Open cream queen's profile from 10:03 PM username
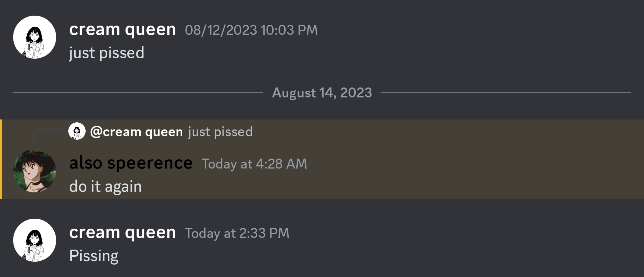This screenshot has width=644, height=277. (122, 29)
